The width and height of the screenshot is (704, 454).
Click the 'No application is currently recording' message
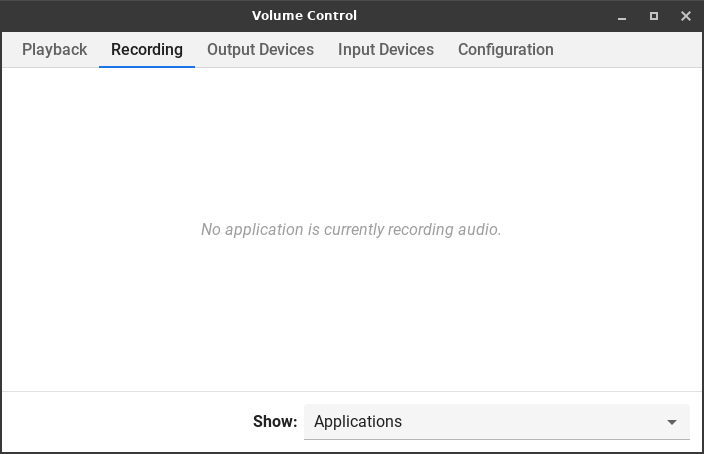pyautogui.click(x=351, y=230)
